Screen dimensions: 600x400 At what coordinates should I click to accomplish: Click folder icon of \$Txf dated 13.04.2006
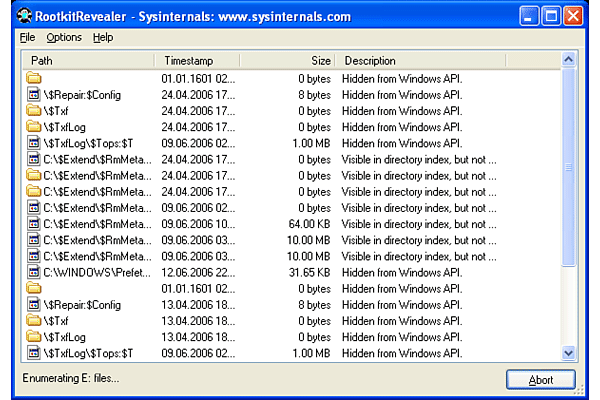pos(34,321)
